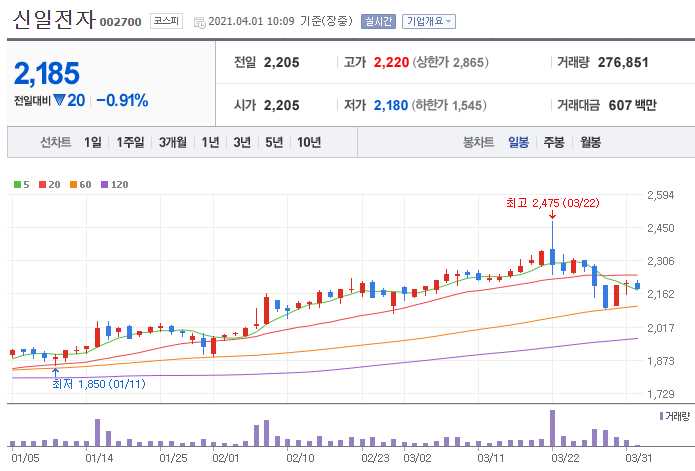Select the 1일 line chart tab
The image size is (695, 471).
click(x=93, y=142)
